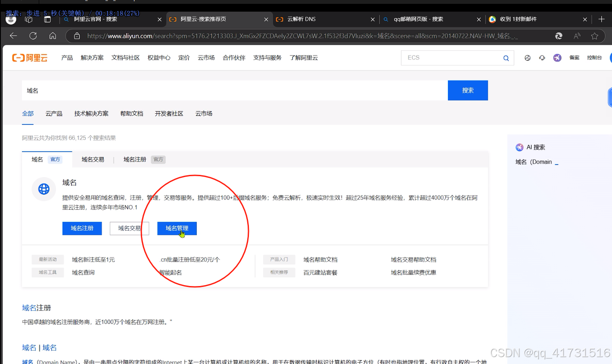Click the blue globe icon beside the 域名 card
Viewport: 612px width, 364px height.
[x=44, y=189]
